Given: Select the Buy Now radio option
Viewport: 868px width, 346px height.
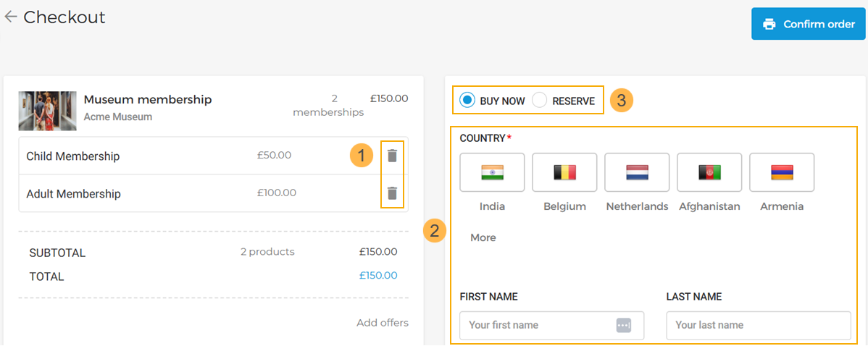Looking at the screenshot, I should pyautogui.click(x=468, y=101).
